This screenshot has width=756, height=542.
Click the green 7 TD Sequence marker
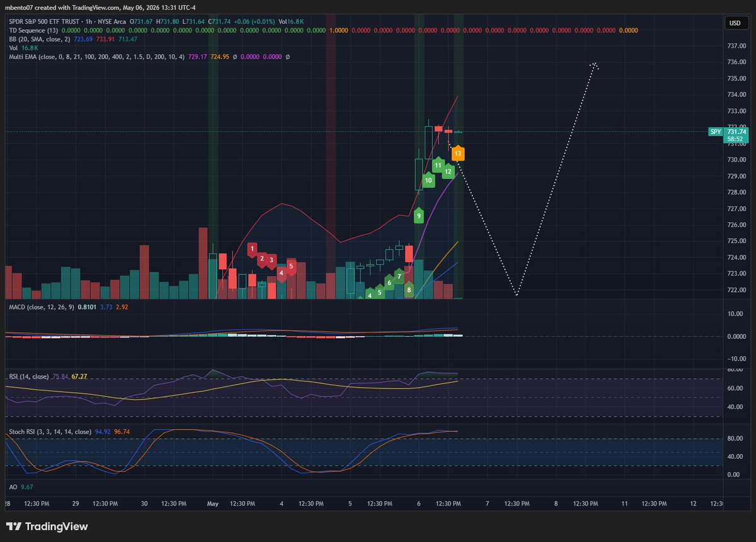(399, 276)
